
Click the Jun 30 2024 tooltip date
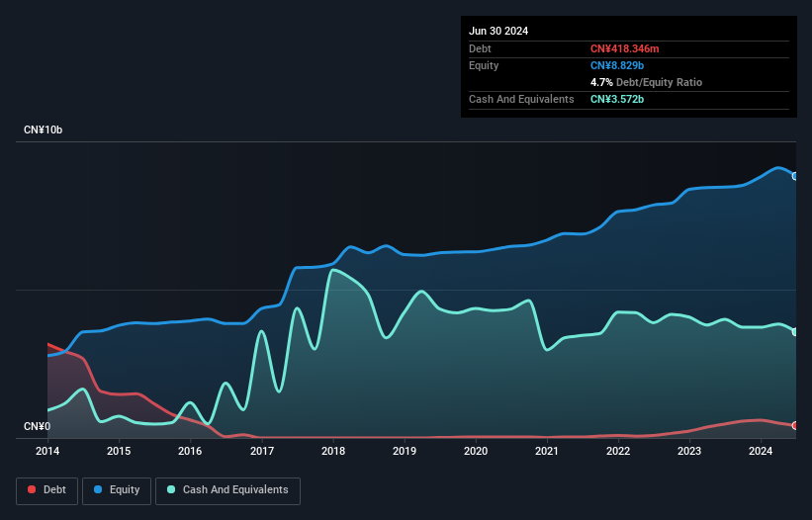(x=498, y=31)
